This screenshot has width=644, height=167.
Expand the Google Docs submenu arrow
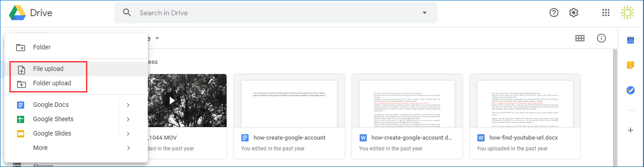128,105
